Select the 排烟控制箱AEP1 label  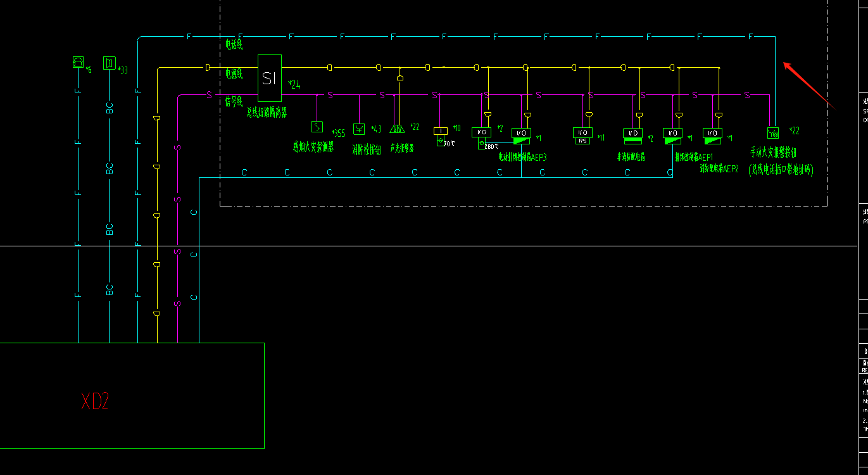pyautogui.click(x=694, y=157)
